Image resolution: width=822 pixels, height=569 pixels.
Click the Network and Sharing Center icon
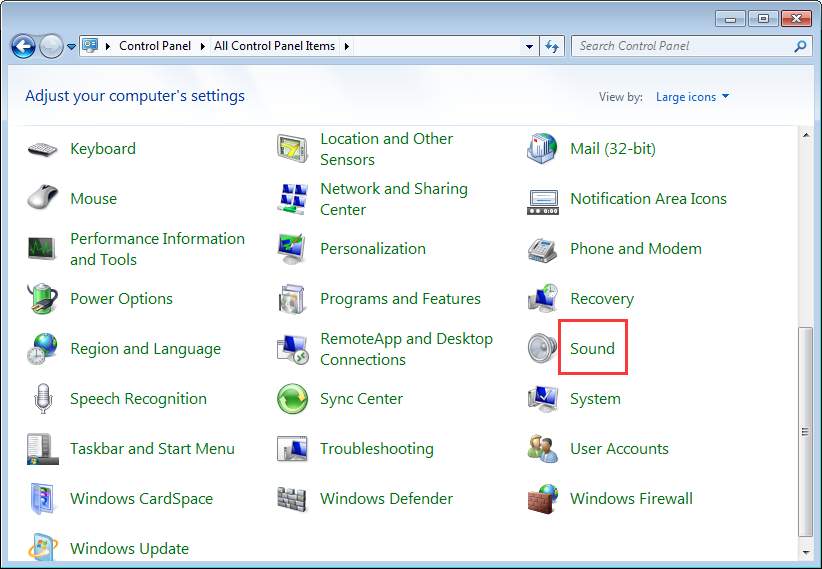292,199
